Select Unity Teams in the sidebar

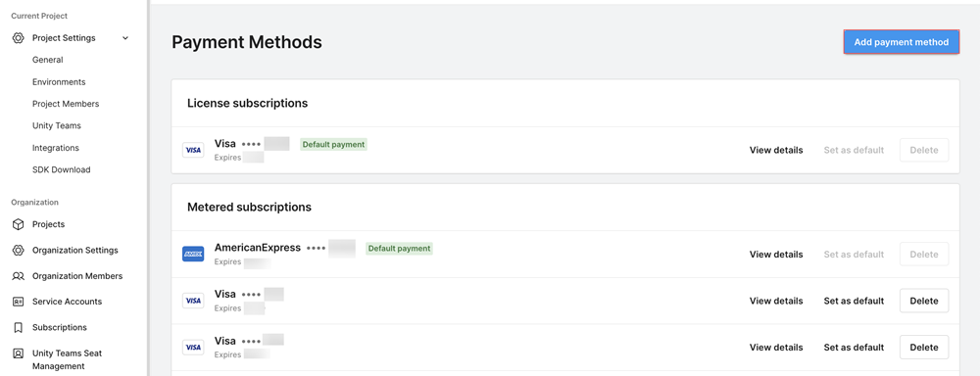coord(56,125)
